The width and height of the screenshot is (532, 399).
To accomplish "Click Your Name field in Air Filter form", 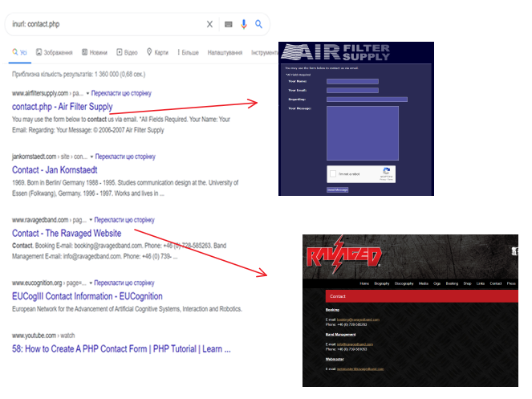I will [x=352, y=82].
